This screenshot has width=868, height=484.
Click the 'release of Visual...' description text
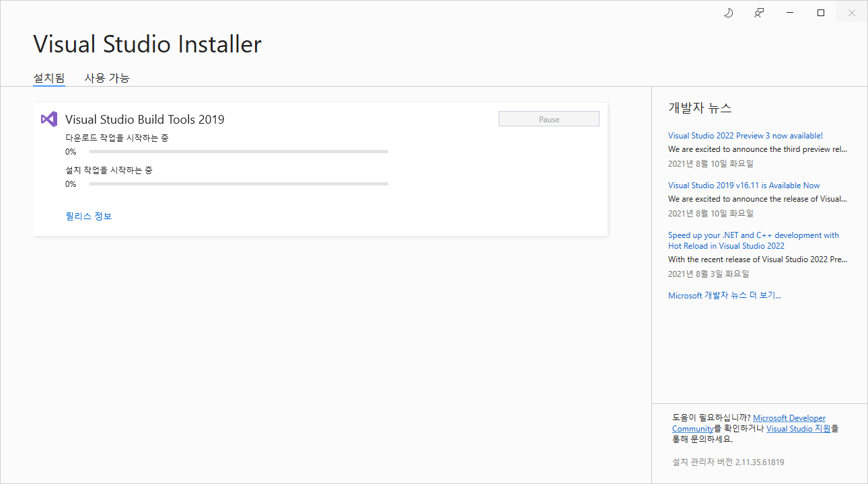758,199
